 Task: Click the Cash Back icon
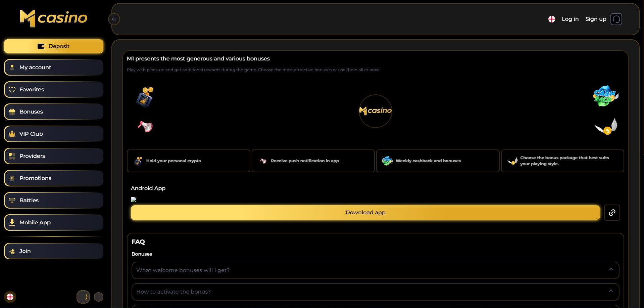(x=605, y=96)
